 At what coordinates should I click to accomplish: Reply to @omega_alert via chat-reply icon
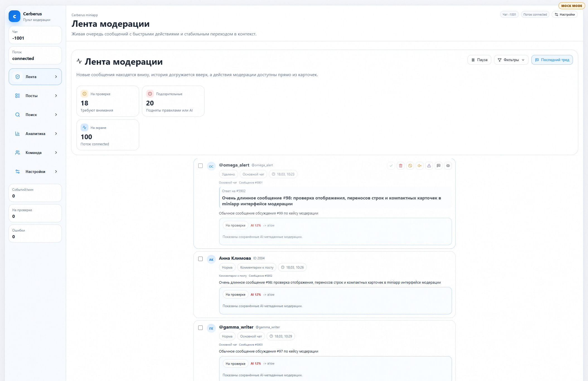tap(438, 166)
